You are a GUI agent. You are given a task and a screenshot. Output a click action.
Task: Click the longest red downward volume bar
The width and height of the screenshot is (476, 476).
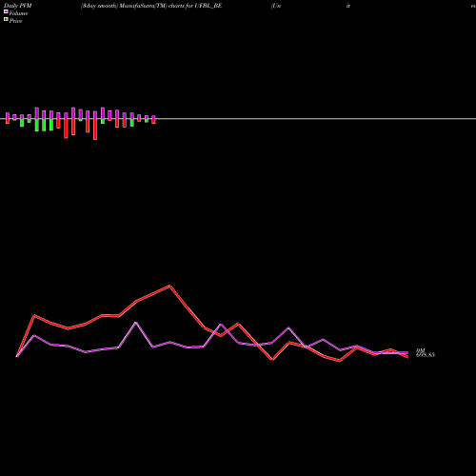pyautogui.click(x=95, y=129)
